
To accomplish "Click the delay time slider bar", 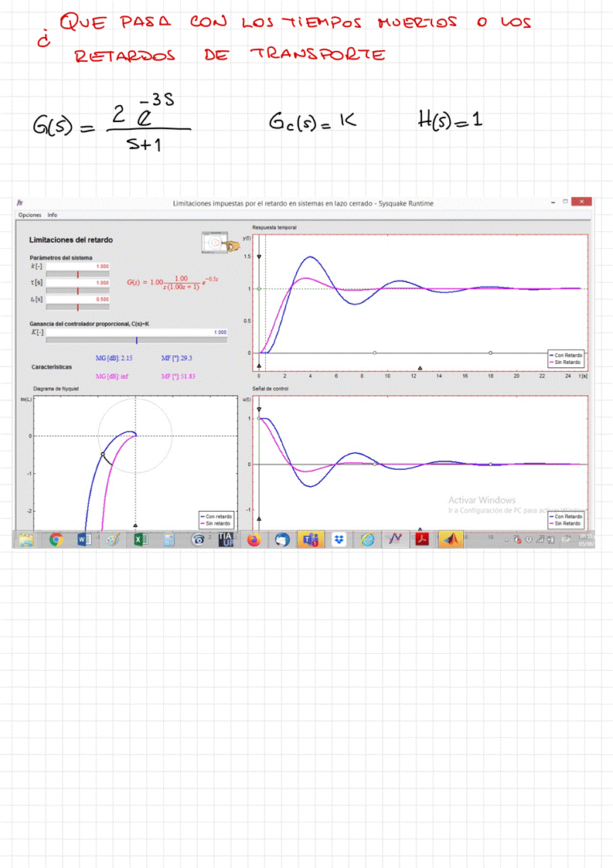I will [x=78, y=307].
